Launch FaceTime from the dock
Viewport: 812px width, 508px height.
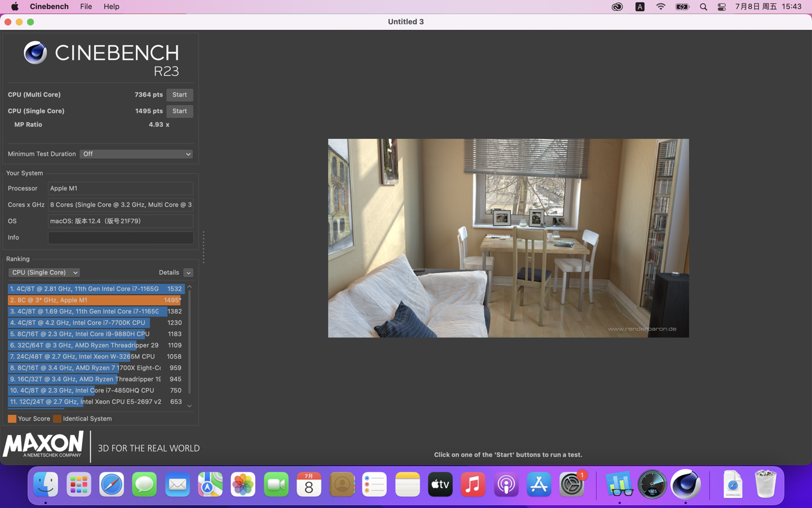(x=276, y=484)
